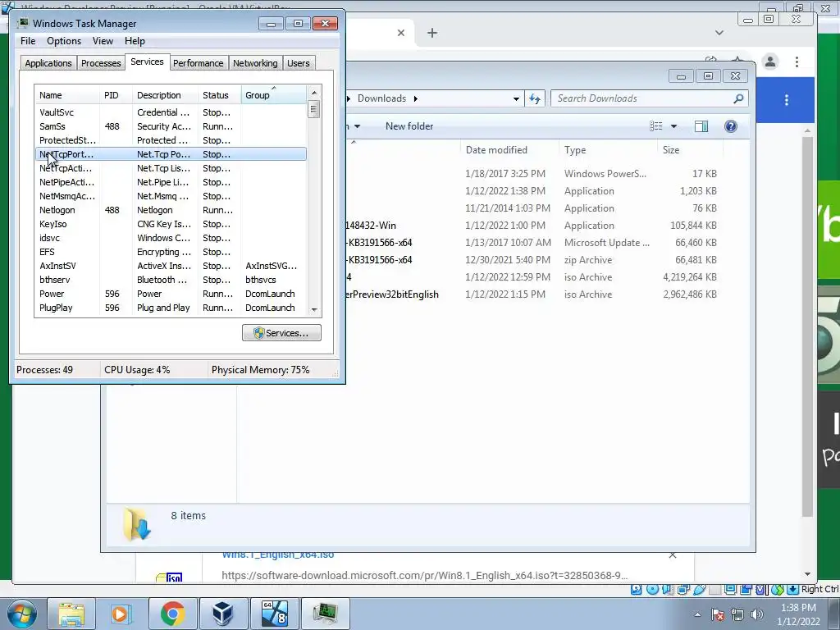Switch to the Processes tab

pyautogui.click(x=101, y=63)
